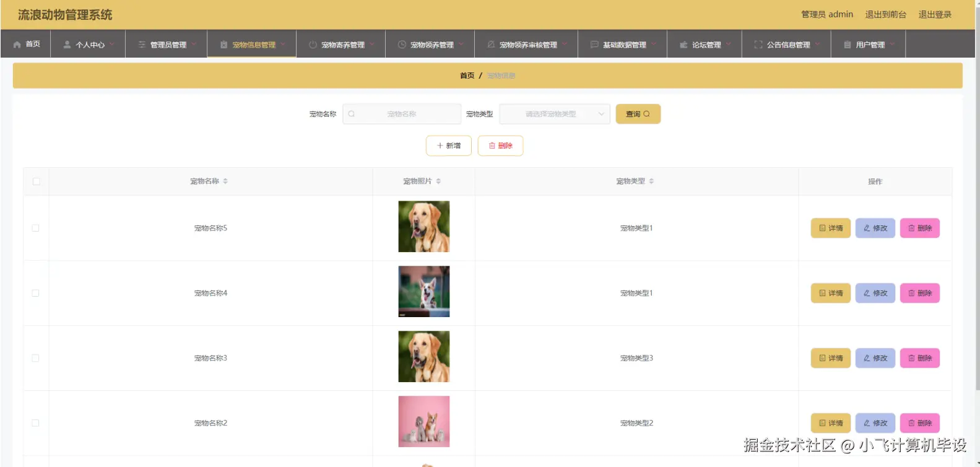Viewport: 980px width, 467px height.
Task: Open the 宠物名称3 row's 详情 button
Action: (x=831, y=358)
